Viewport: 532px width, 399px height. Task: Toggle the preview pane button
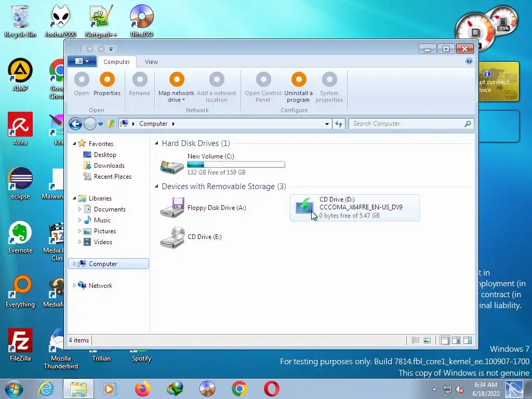click(468, 340)
